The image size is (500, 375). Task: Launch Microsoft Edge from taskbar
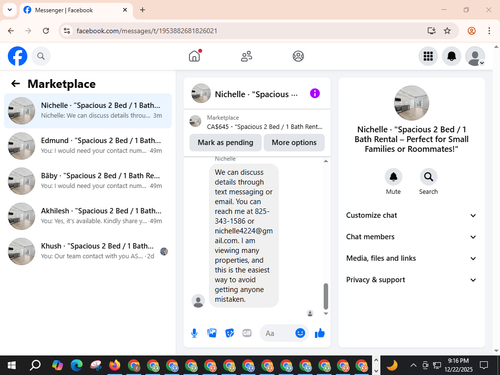(77, 366)
